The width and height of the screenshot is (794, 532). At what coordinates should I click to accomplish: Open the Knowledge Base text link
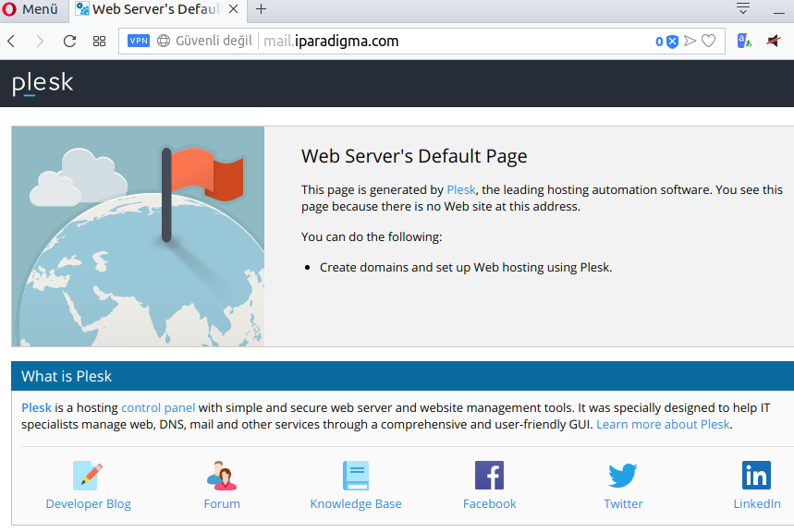(x=356, y=504)
